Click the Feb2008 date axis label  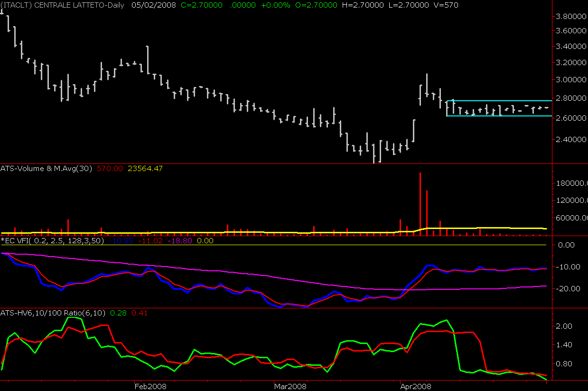click(149, 386)
